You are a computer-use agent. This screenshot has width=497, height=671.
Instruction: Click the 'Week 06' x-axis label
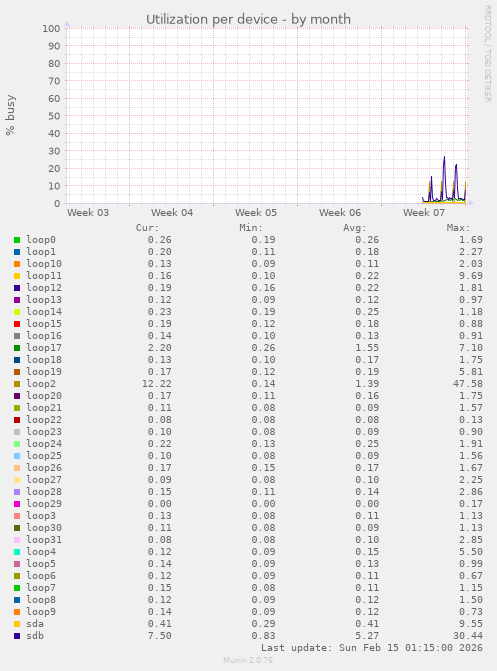click(x=340, y=213)
